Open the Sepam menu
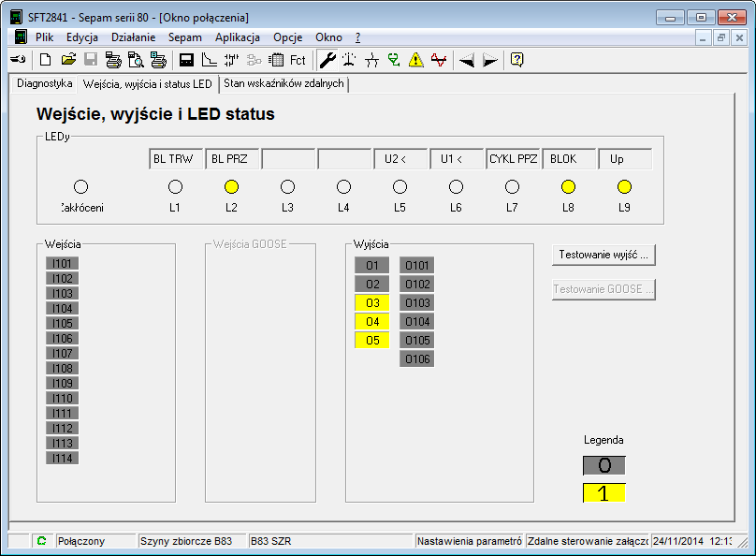The image size is (756, 556). pyautogui.click(x=184, y=37)
